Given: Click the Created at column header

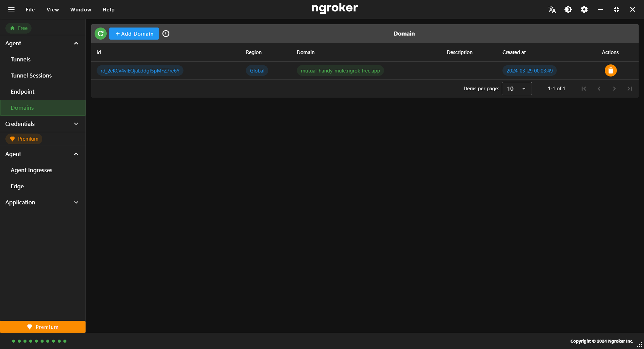Looking at the screenshot, I should click(514, 52).
